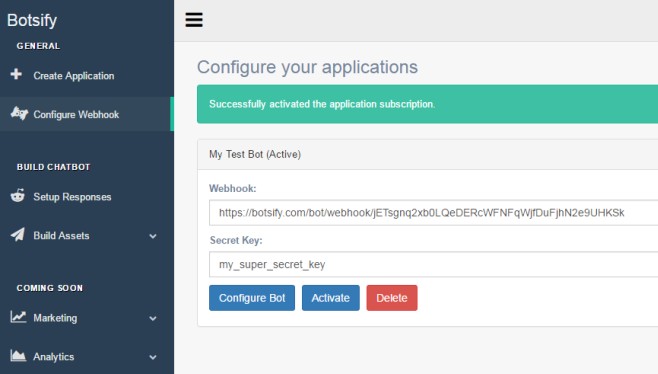Click the Botsify logo link

click(32, 20)
